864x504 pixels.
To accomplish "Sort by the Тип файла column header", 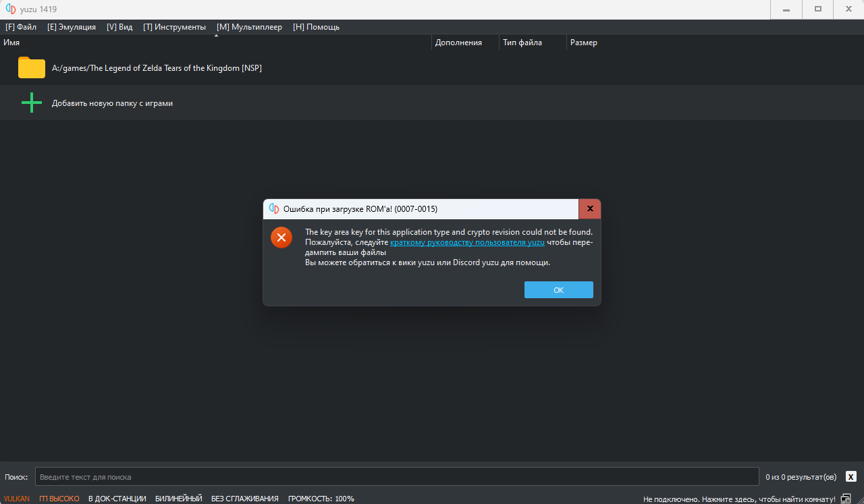I will (x=533, y=43).
